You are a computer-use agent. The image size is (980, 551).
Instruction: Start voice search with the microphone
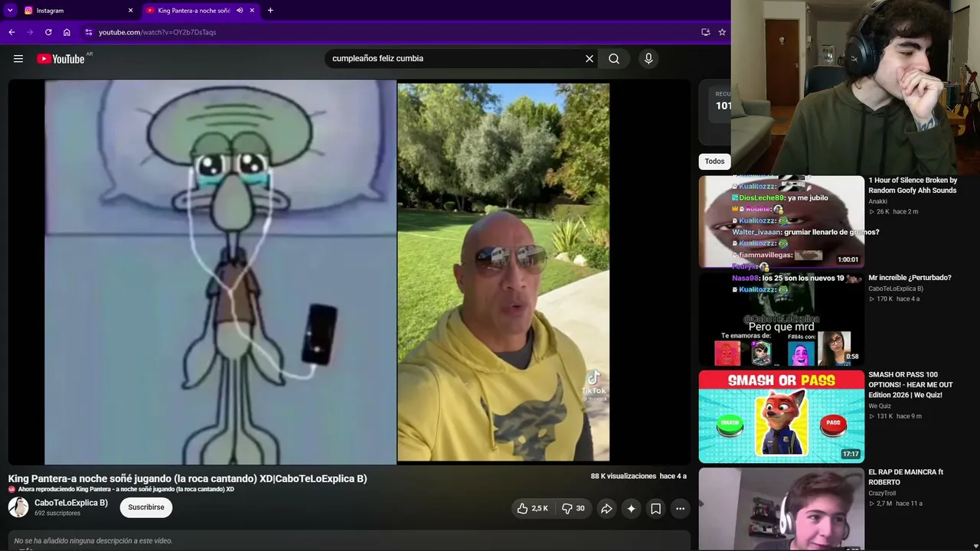[x=648, y=59]
